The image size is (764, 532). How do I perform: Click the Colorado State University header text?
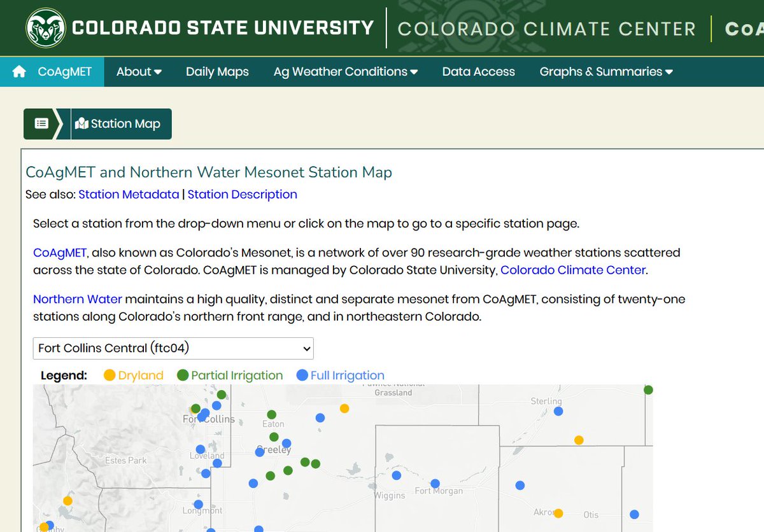coord(223,28)
